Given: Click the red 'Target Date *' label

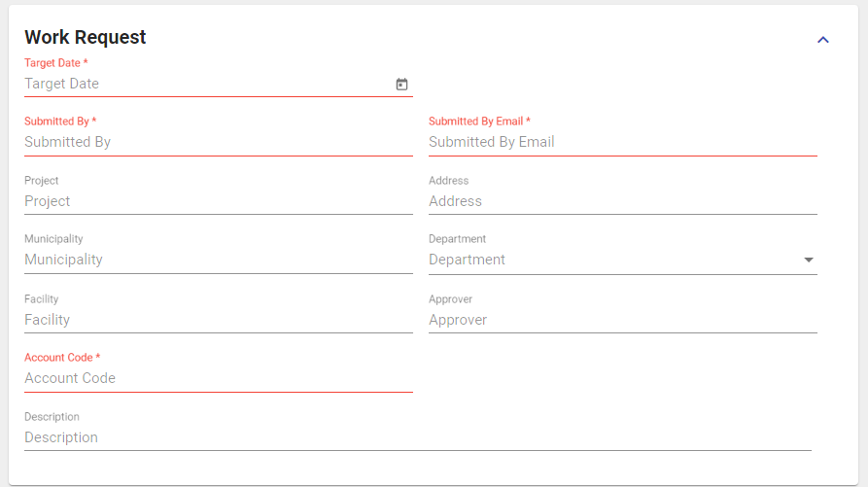Looking at the screenshot, I should coord(55,63).
